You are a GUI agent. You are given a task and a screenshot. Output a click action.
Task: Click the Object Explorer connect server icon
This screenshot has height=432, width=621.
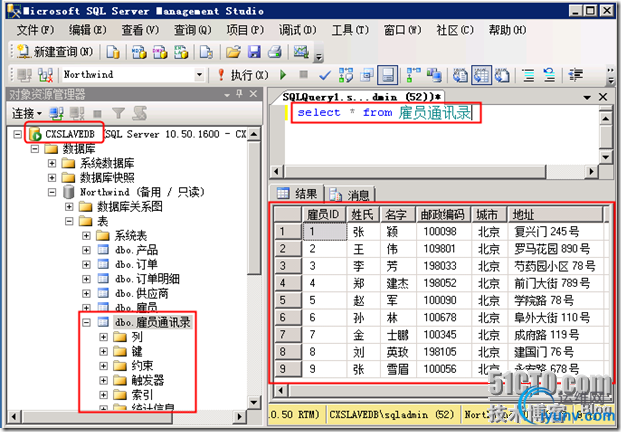pyautogui.click(x=56, y=114)
